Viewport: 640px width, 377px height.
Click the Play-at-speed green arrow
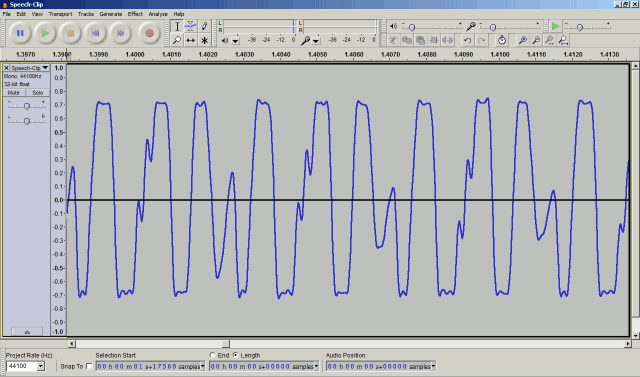555,27
